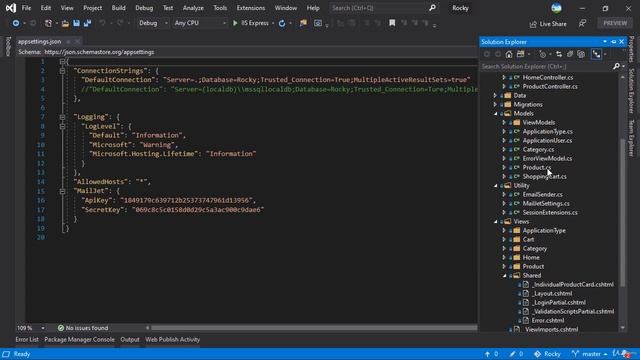Click the Redo toolbar icon
This screenshot has height=360, width=640.
(x=120, y=23)
